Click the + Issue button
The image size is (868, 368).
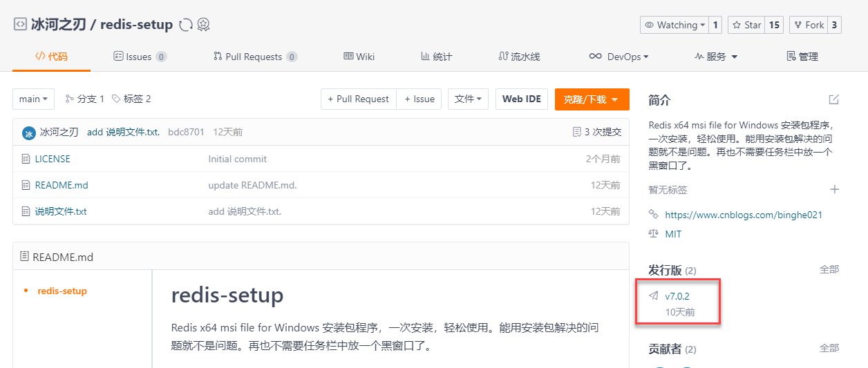click(420, 99)
